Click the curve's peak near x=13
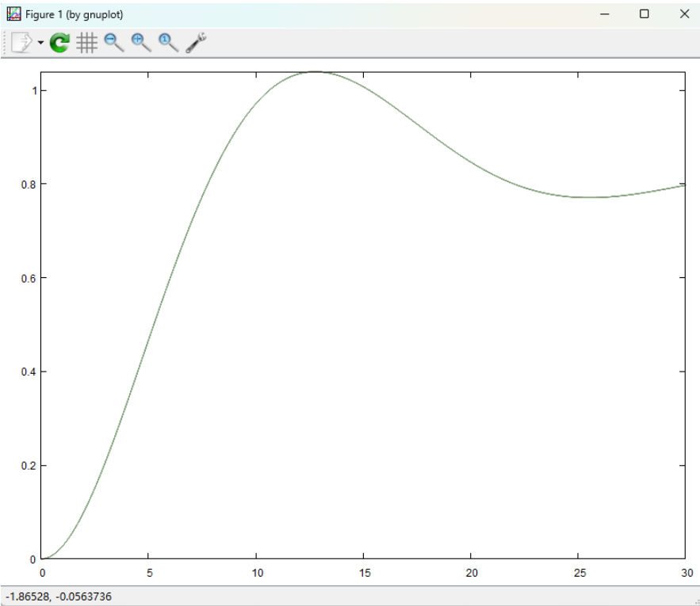 [x=315, y=72]
